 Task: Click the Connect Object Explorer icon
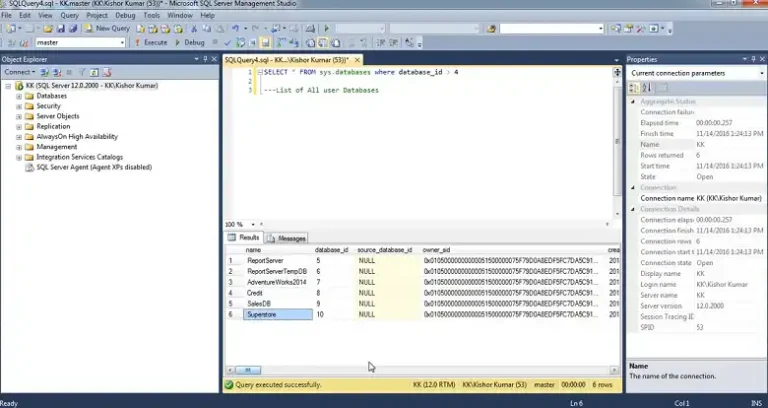[x=45, y=72]
